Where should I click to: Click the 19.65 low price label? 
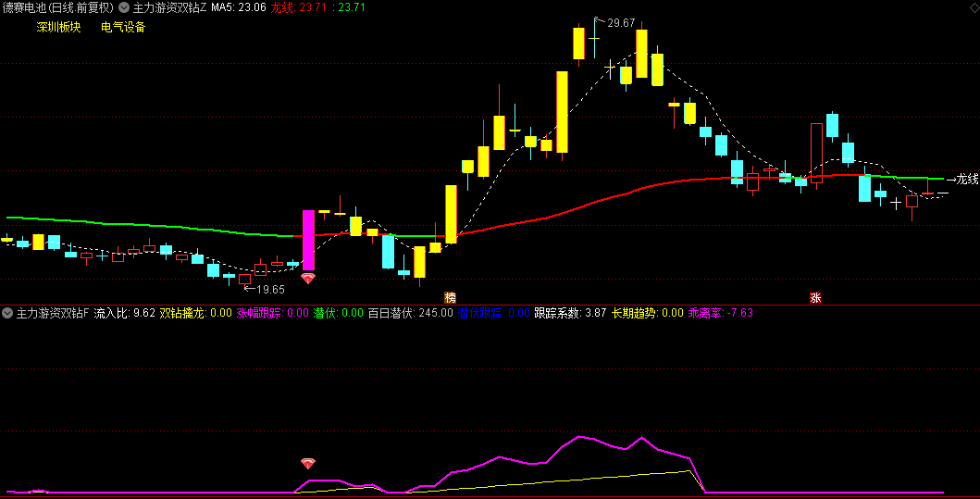[x=270, y=290]
